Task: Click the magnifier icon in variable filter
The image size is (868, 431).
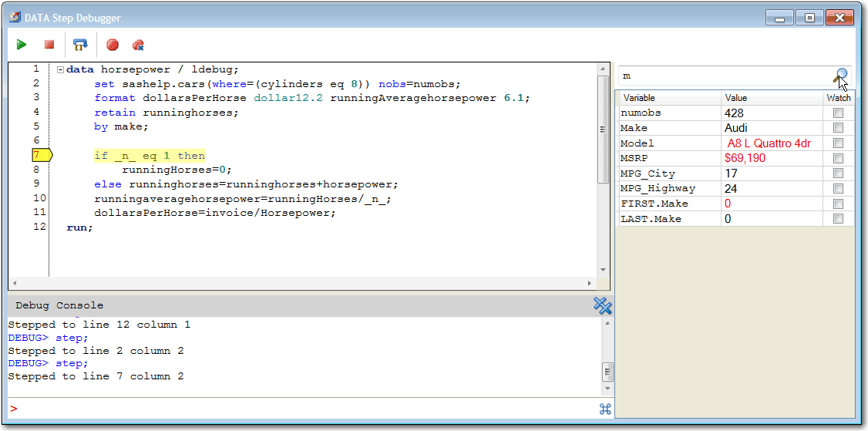Action: 840,76
